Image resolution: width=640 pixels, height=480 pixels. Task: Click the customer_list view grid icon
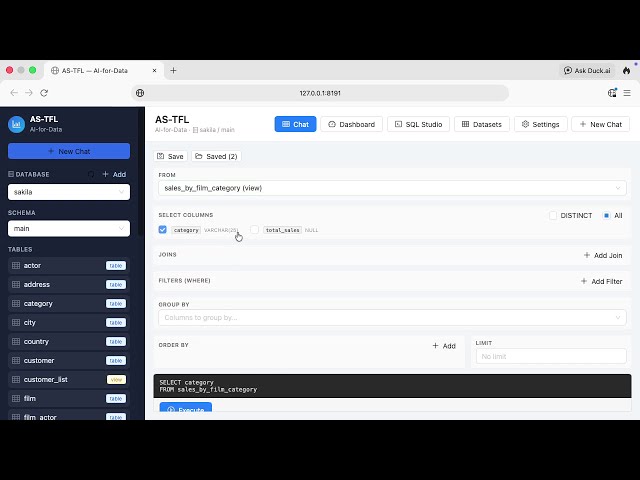16,380
